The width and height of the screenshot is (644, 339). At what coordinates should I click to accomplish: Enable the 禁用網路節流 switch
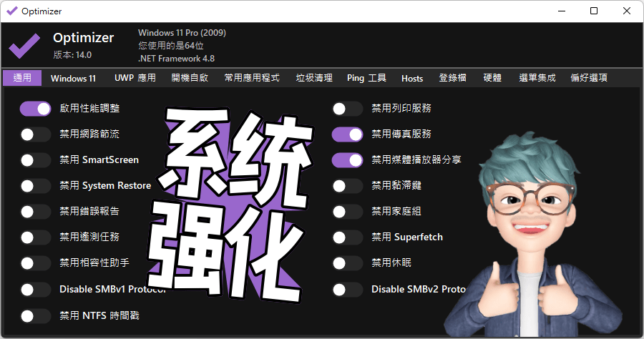[x=35, y=134]
